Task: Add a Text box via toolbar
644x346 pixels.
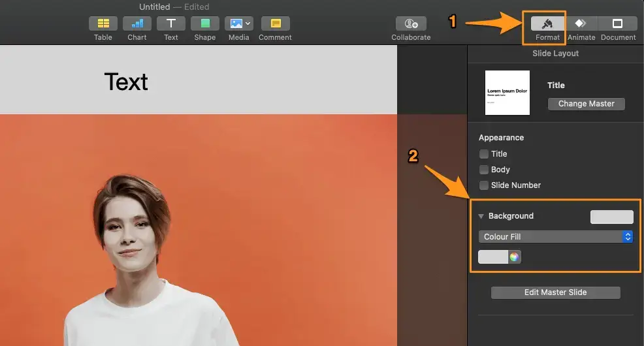Action: click(171, 24)
